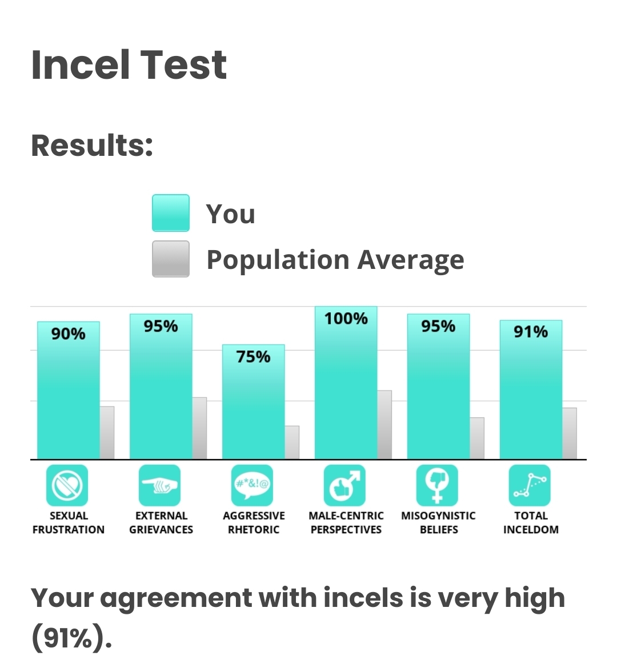617x672 pixels.
Task: Click the gray average bar beside Male-Centric Perspectives
Action: pyautogui.click(x=384, y=425)
